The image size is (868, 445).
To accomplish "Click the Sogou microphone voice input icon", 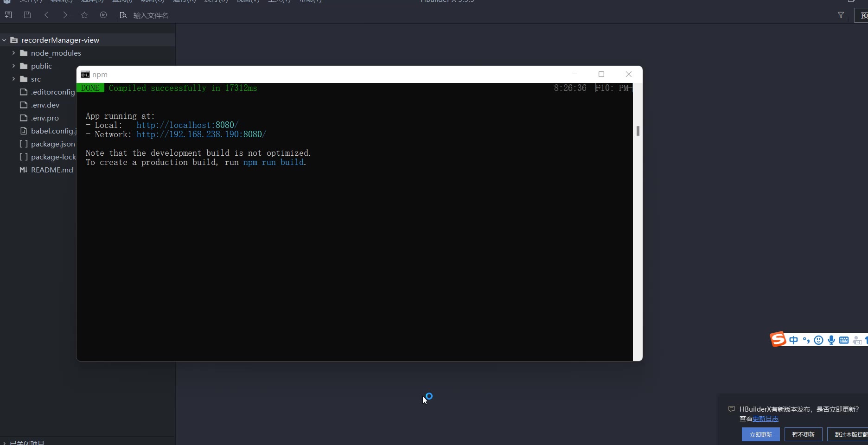I will coord(831,340).
